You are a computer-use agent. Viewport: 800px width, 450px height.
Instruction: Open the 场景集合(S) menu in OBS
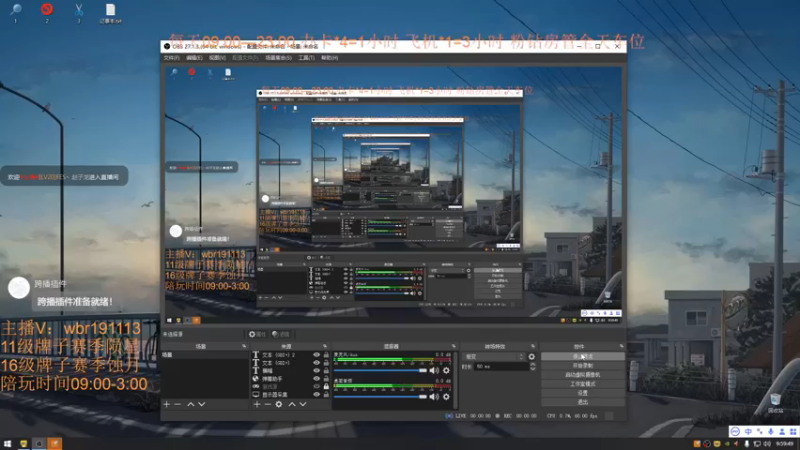[x=279, y=58]
